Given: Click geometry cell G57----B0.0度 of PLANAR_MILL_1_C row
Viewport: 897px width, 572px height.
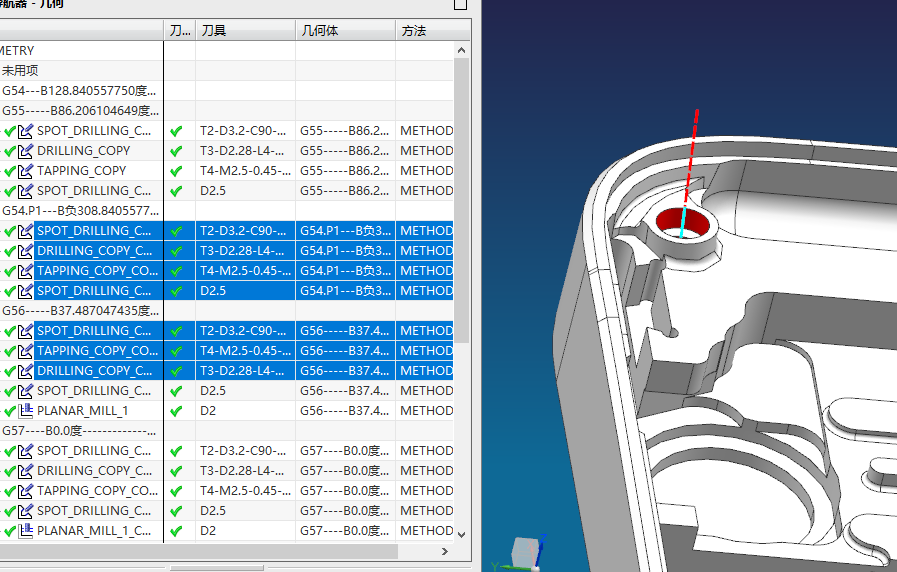Looking at the screenshot, I should coord(344,531).
